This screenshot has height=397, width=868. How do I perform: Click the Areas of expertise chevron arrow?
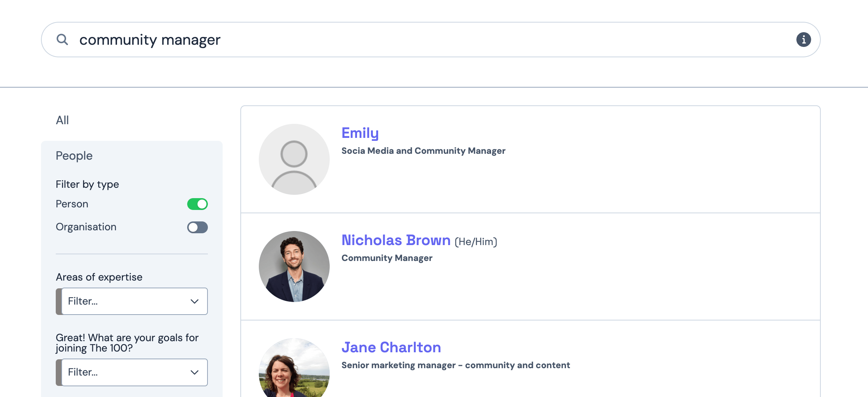[195, 301]
